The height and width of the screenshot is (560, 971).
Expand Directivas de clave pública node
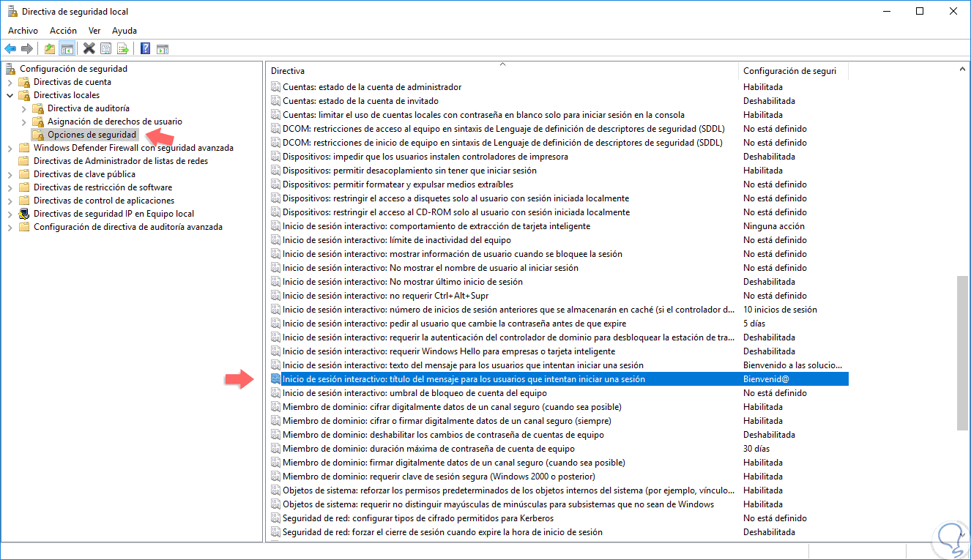pyautogui.click(x=10, y=174)
